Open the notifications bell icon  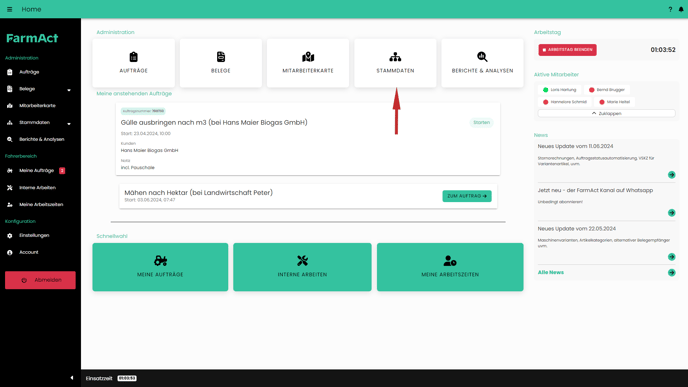(x=681, y=9)
